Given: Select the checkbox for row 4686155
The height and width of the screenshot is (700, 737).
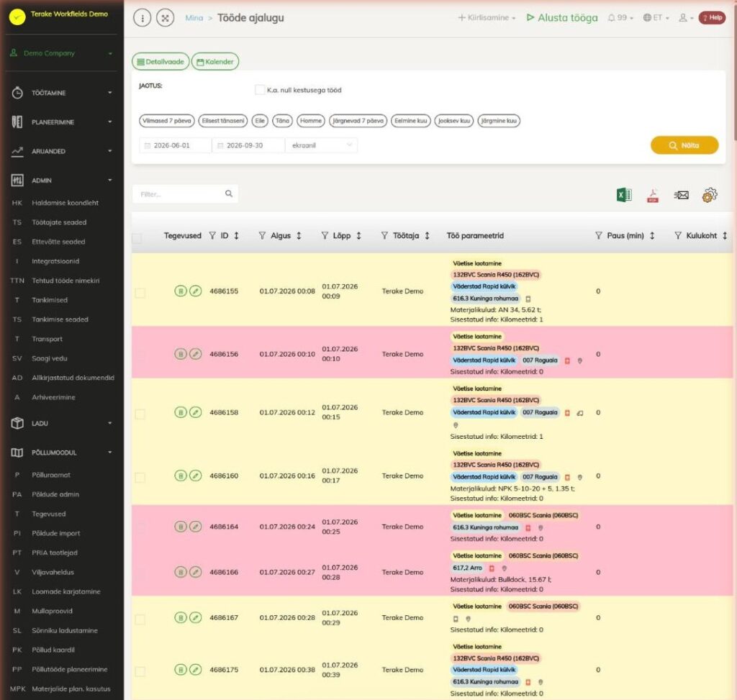Looking at the screenshot, I should click(140, 293).
